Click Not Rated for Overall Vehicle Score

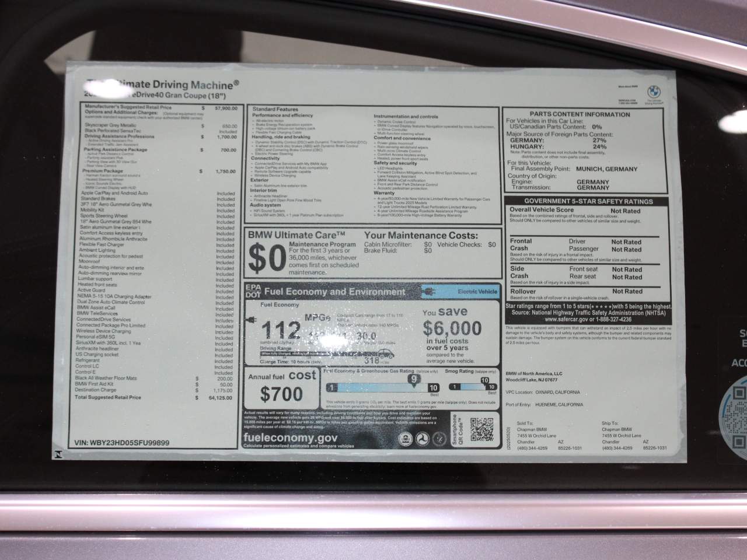click(626, 211)
